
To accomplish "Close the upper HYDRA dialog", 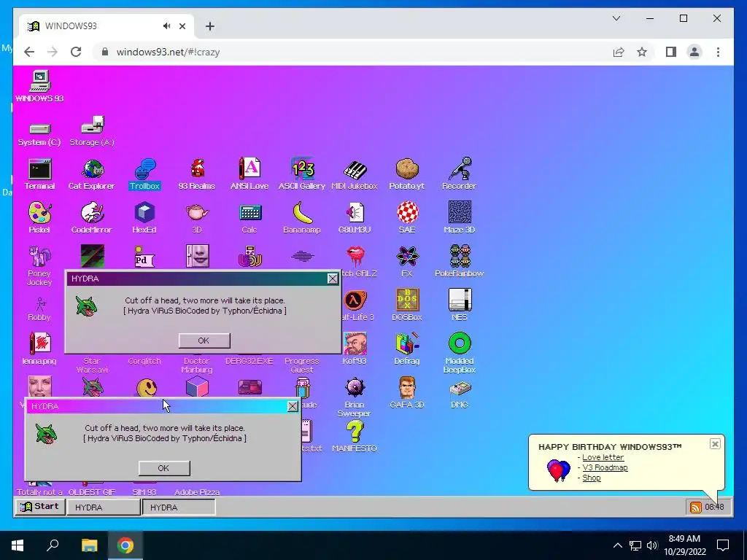I will 333,279.
